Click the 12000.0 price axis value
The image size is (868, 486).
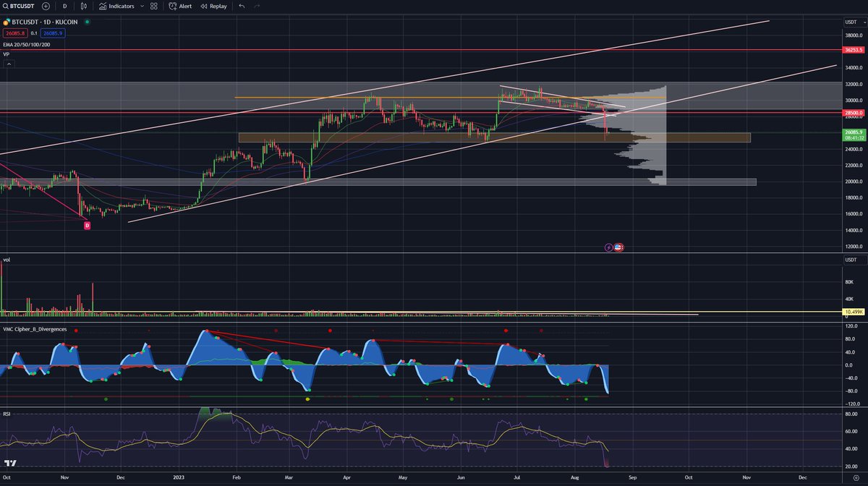click(854, 247)
